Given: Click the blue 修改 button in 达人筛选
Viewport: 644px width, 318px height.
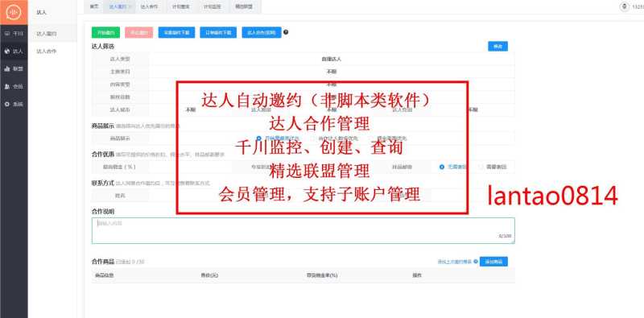Looking at the screenshot, I should pyautogui.click(x=497, y=47).
